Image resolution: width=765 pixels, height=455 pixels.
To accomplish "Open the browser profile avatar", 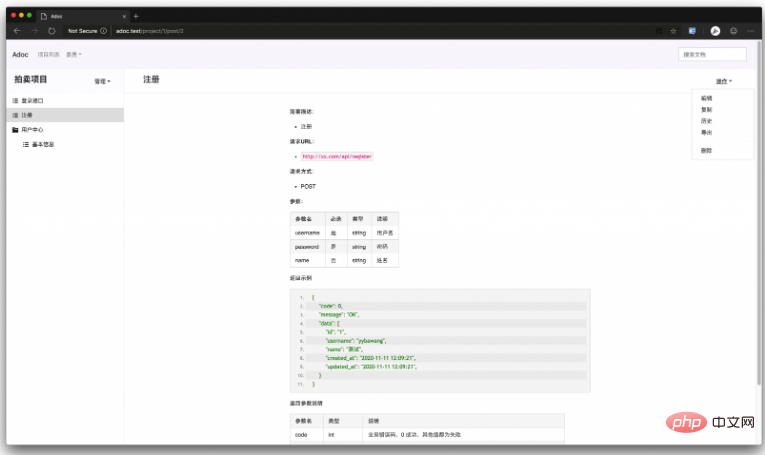I will (715, 31).
